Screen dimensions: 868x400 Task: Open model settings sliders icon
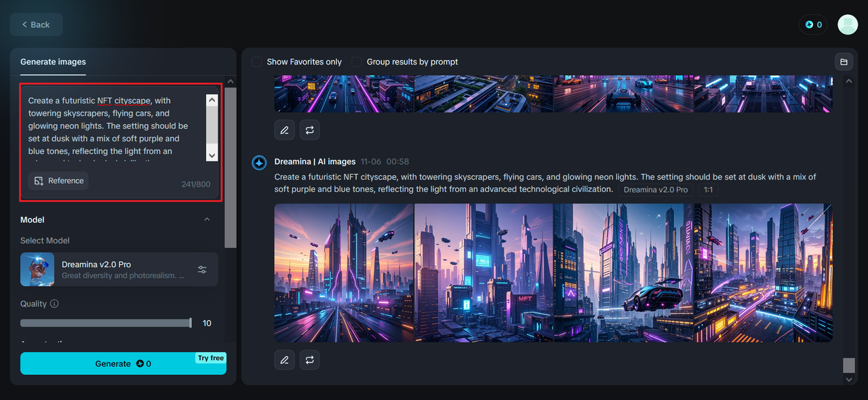pos(202,269)
